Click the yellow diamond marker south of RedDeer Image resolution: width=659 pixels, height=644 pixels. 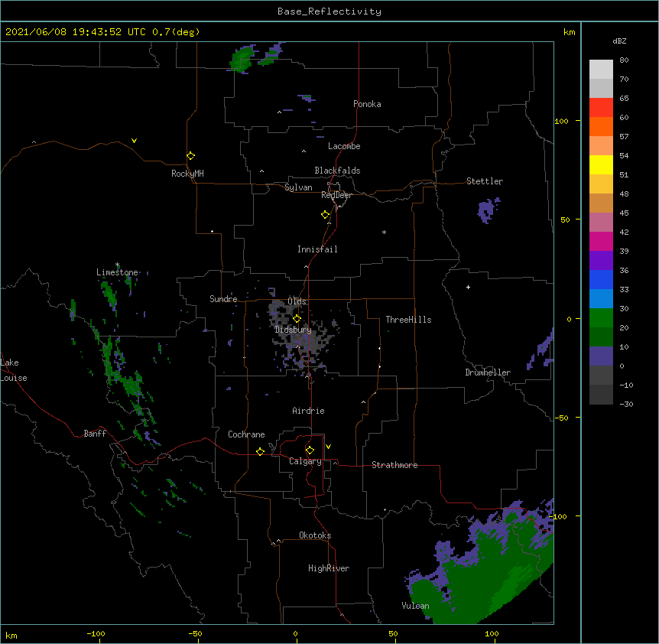point(326,215)
